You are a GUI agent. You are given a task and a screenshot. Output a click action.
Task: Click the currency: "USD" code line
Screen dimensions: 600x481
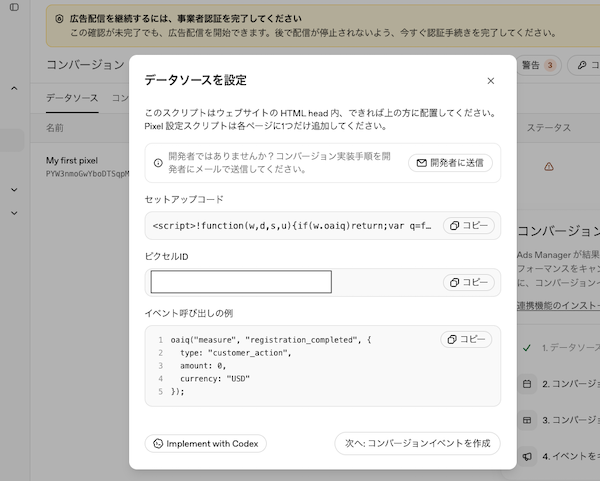[215, 378]
